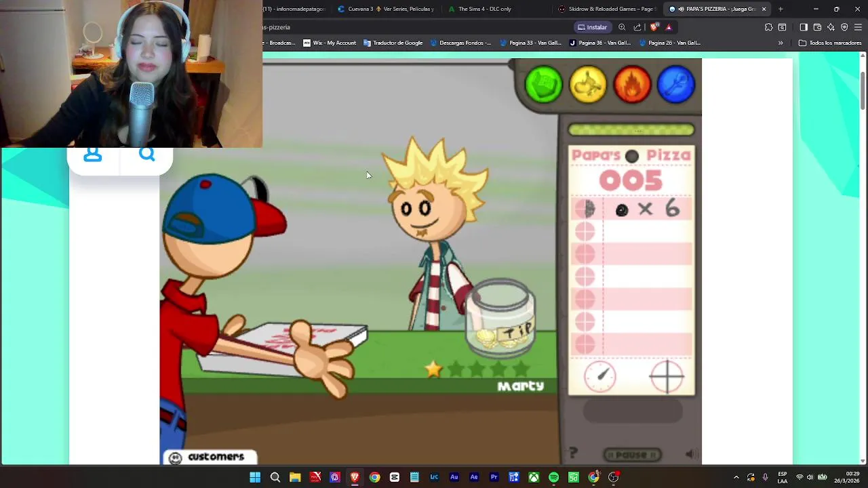Click the tip jar on the counter

pyautogui.click(x=502, y=319)
